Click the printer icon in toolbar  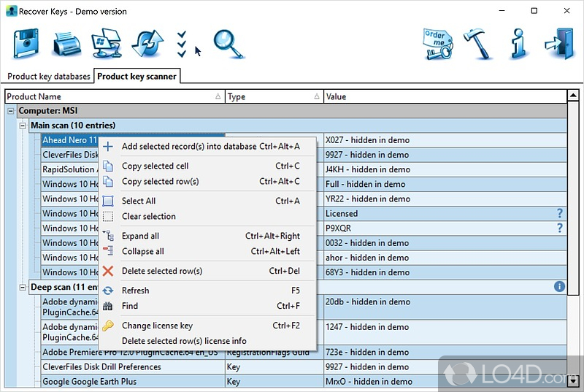click(x=66, y=44)
